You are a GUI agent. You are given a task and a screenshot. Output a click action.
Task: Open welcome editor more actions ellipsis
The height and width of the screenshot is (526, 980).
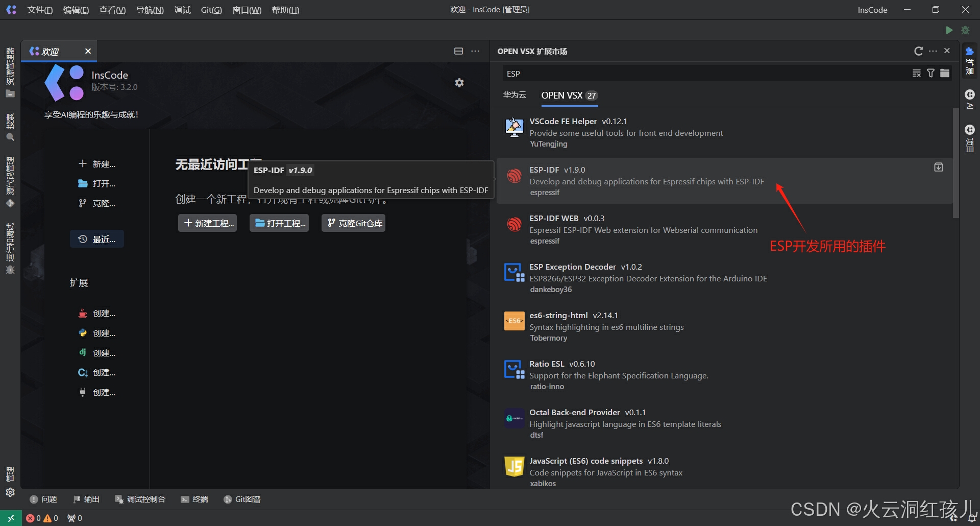[475, 51]
